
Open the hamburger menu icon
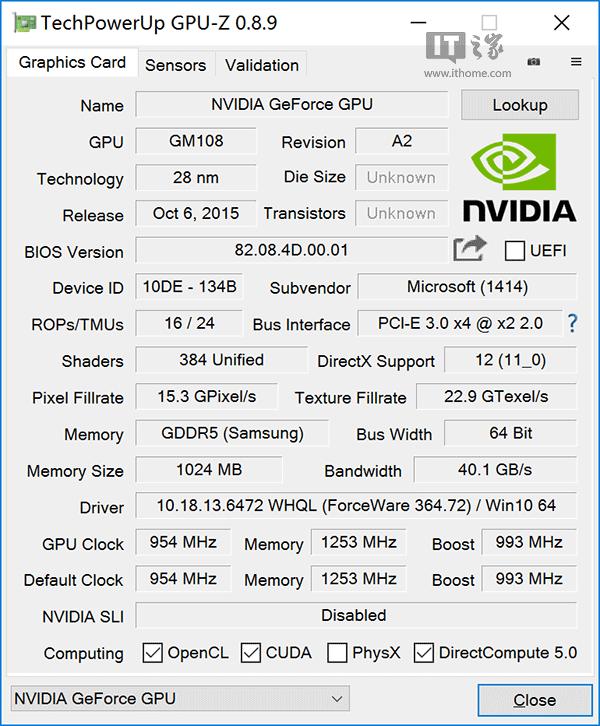coord(576,62)
